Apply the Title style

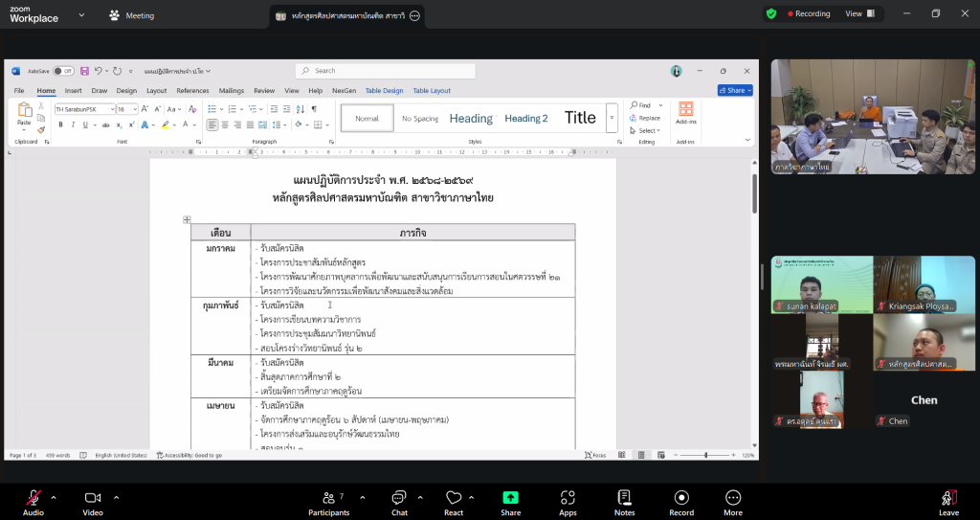pos(580,118)
